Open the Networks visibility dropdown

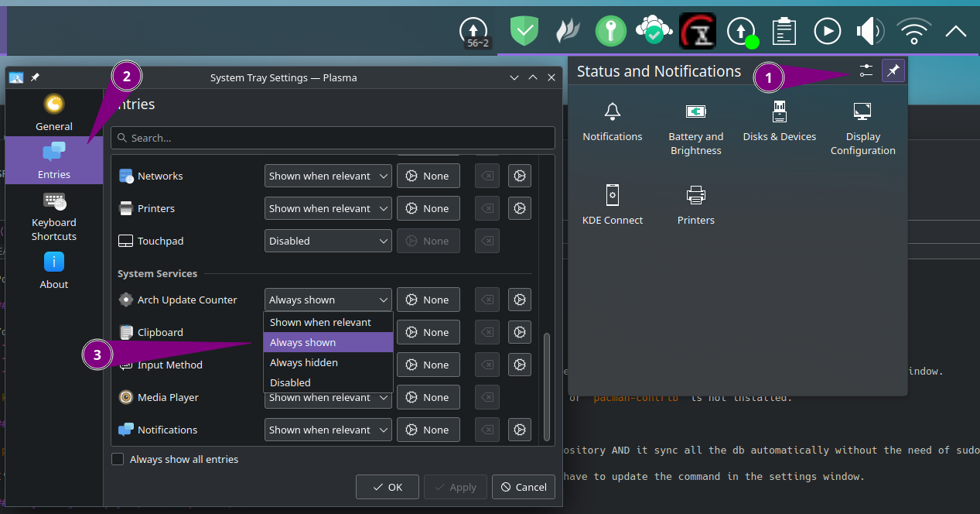point(328,176)
